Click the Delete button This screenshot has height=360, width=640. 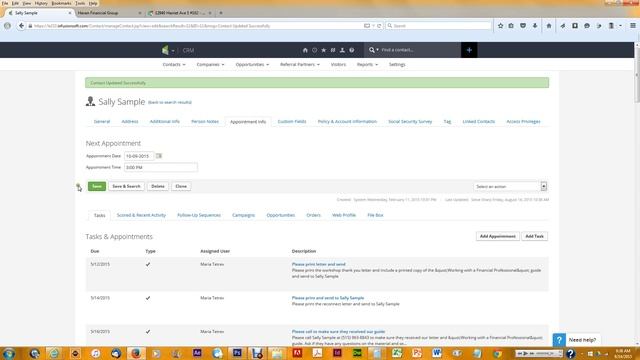pos(158,186)
